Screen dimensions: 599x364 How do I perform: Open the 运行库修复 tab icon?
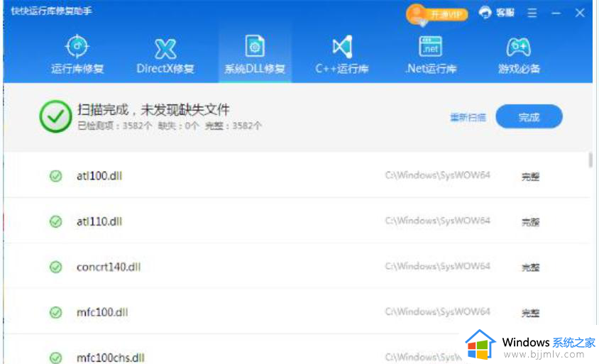[77, 46]
